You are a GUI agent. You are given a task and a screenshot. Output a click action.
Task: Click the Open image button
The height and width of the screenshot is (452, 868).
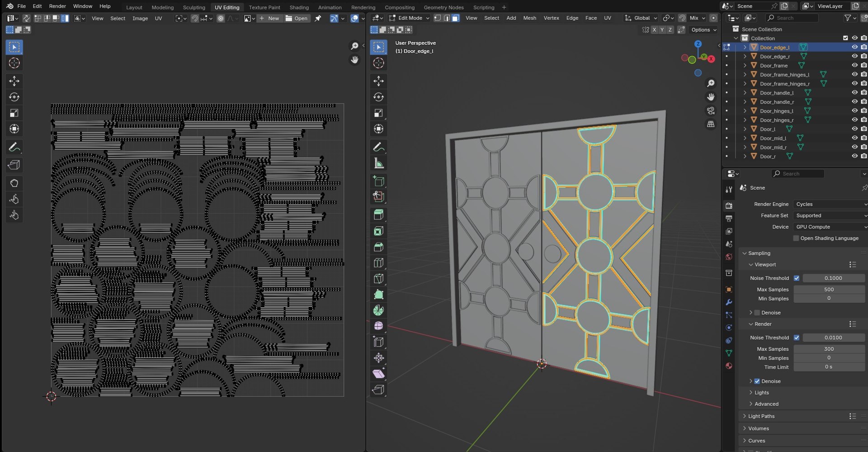point(297,19)
